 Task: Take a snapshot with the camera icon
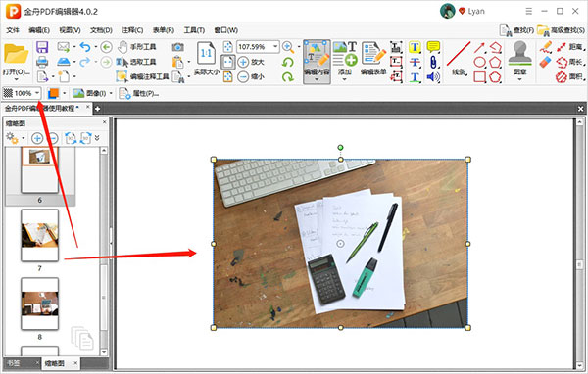tap(177, 47)
